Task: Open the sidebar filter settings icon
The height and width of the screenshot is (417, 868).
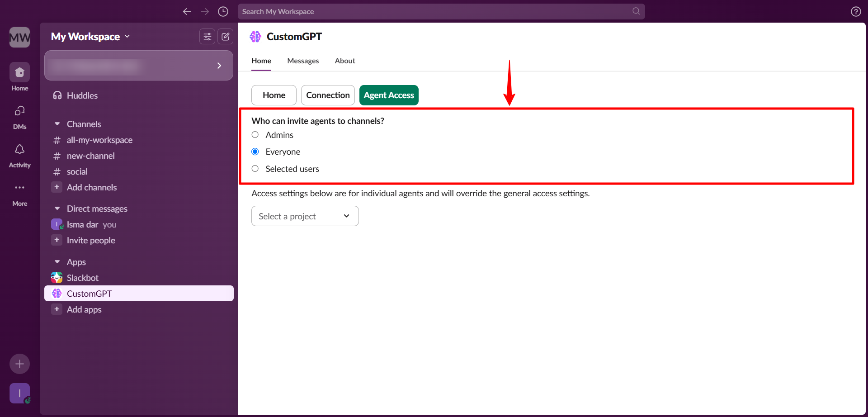Action: click(x=208, y=37)
